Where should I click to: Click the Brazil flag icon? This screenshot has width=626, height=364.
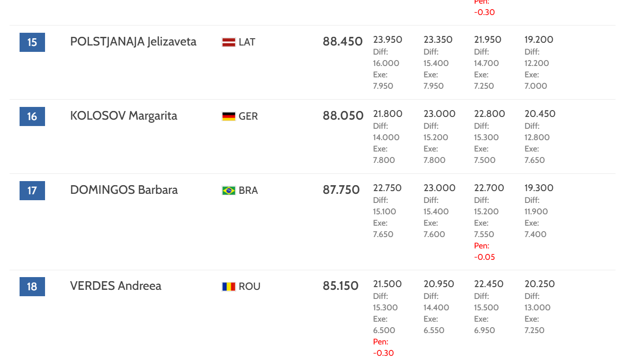point(228,191)
